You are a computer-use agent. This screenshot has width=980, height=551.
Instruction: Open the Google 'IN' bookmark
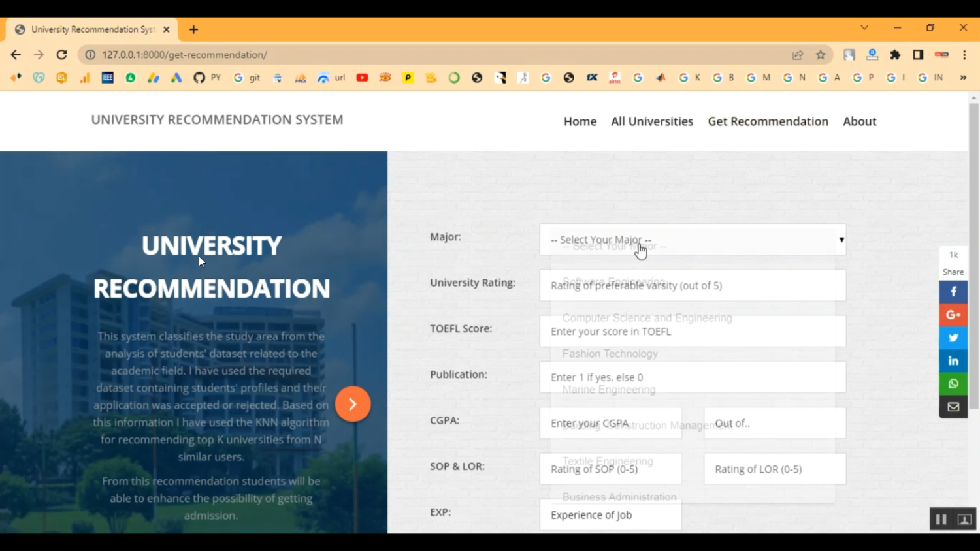930,78
